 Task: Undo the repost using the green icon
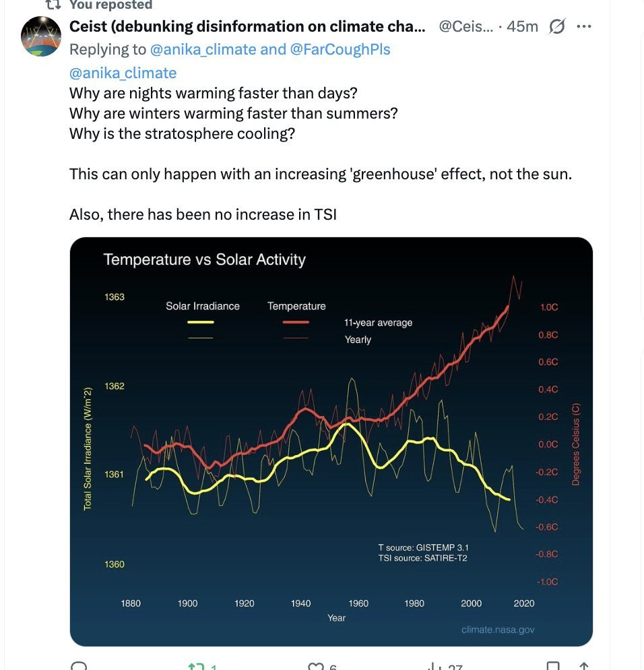point(196,666)
